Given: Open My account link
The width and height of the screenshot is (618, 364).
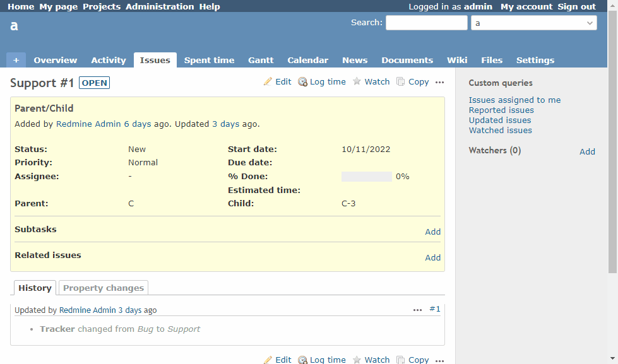Looking at the screenshot, I should 526,6.
